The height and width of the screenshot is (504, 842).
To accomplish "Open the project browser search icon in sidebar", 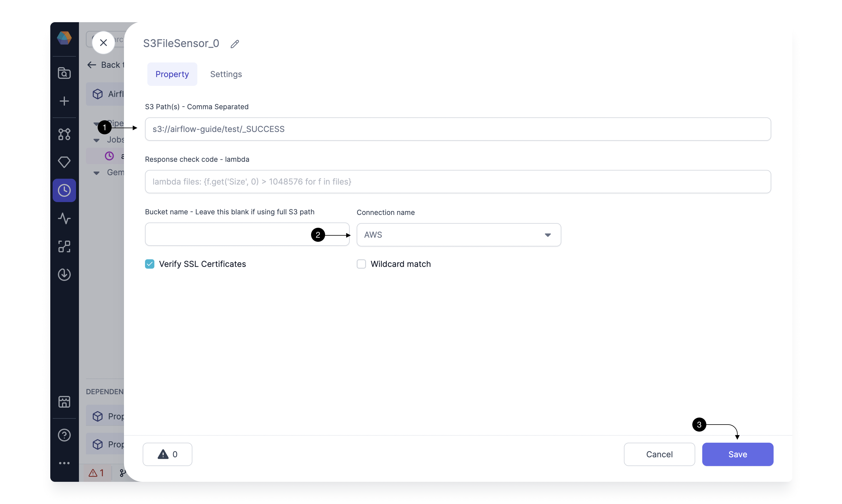I will pos(64,73).
